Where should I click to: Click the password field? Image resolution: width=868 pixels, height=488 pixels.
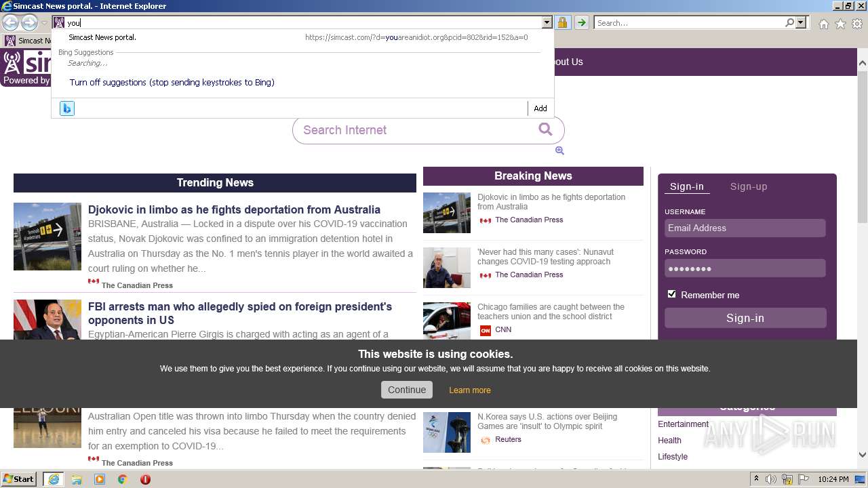pyautogui.click(x=745, y=268)
